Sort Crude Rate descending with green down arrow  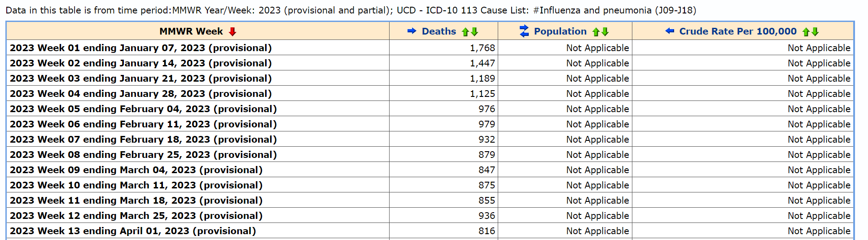pyautogui.click(x=815, y=32)
